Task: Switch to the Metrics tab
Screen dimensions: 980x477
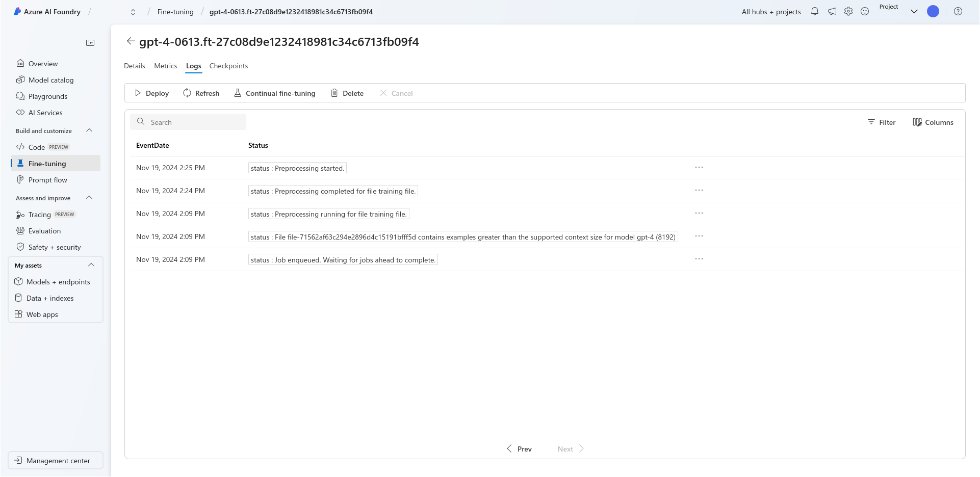Action: (166, 66)
